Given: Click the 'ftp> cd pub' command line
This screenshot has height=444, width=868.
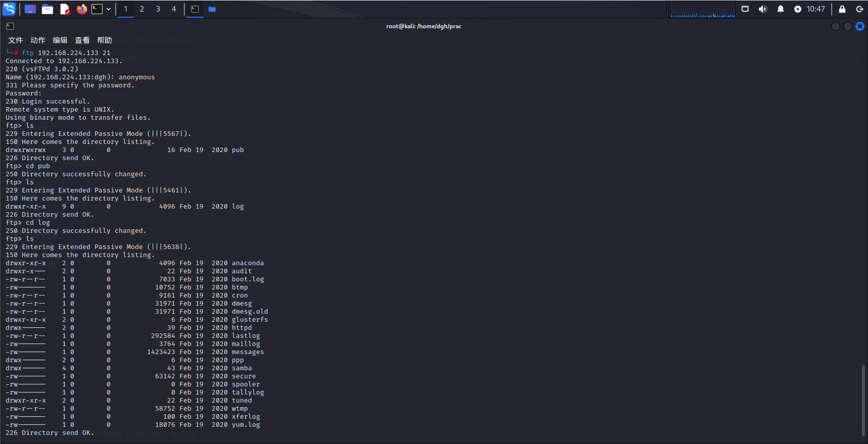Looking at the screenshot, I should [28, 166].
